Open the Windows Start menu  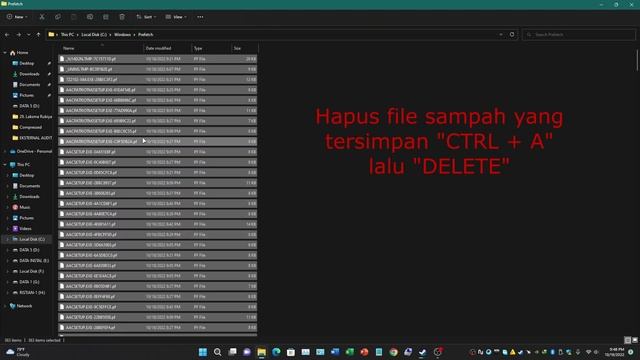203,352
